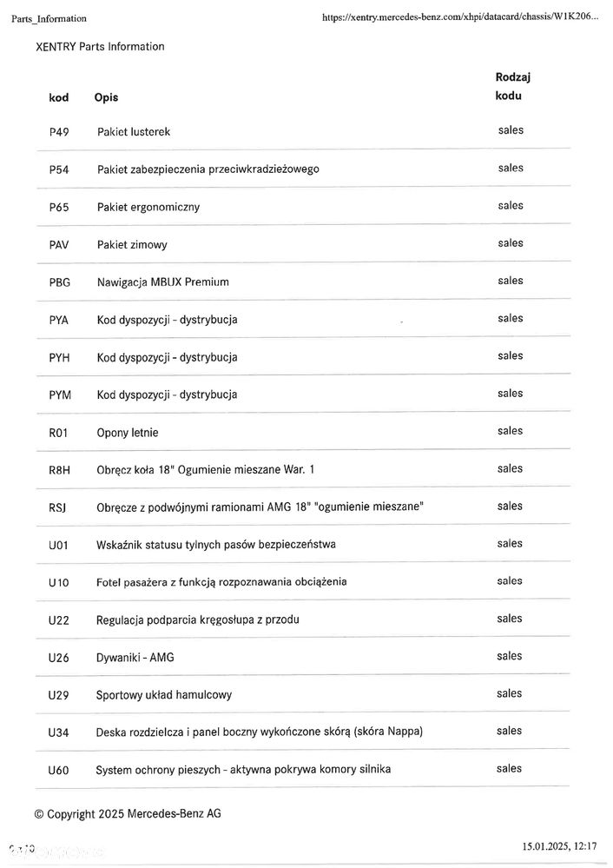The image size is (613, 868).
Task: Click the U22 lumbar support description
Action: pyautogui.click(x=197, y=620)
